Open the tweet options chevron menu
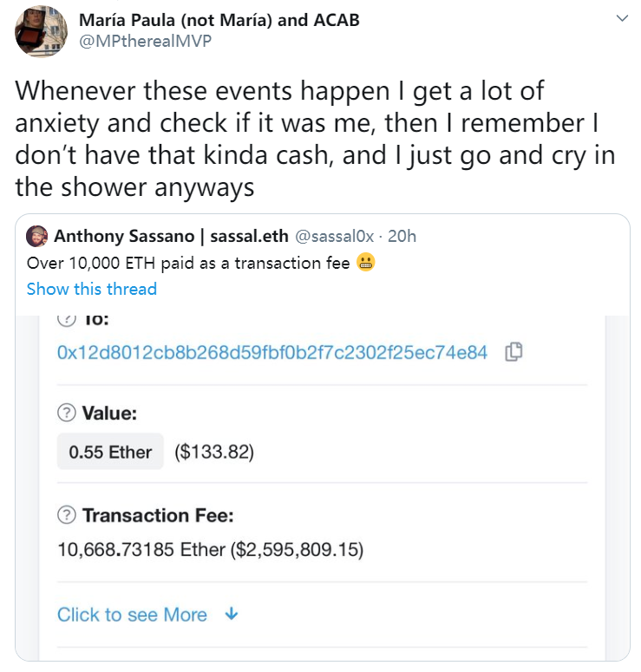 coord(621,18)
